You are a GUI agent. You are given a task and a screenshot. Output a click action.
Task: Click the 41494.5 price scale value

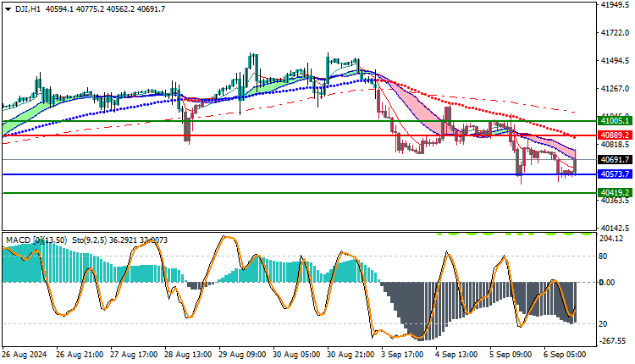point(616,60)
